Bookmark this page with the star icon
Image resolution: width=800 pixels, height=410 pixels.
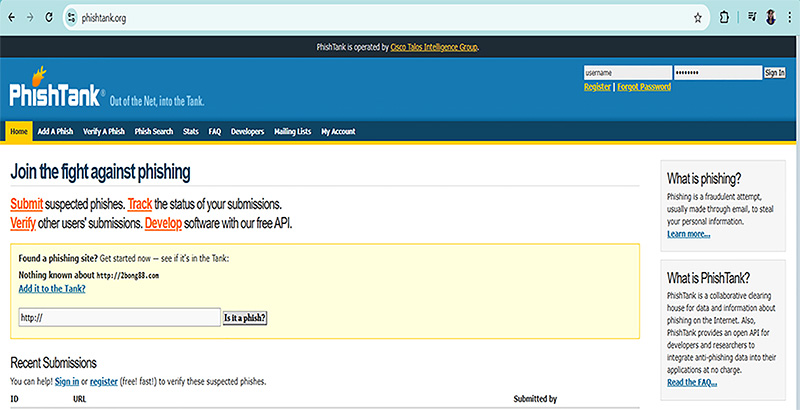click(x=697, y=18)
